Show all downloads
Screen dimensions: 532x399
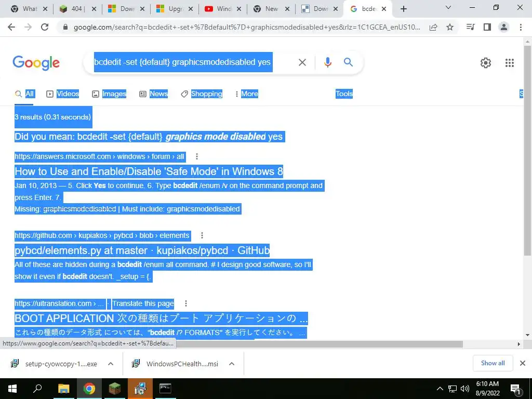493,363
